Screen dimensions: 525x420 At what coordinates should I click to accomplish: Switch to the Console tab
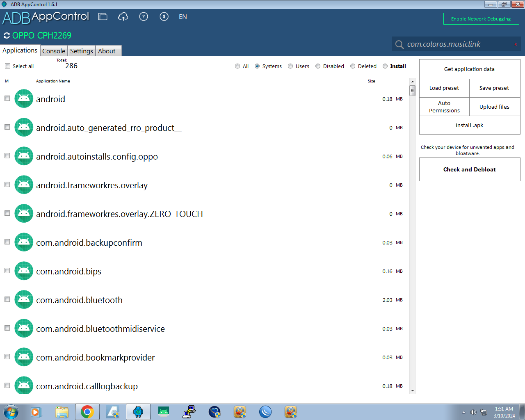tap(54, 51)
